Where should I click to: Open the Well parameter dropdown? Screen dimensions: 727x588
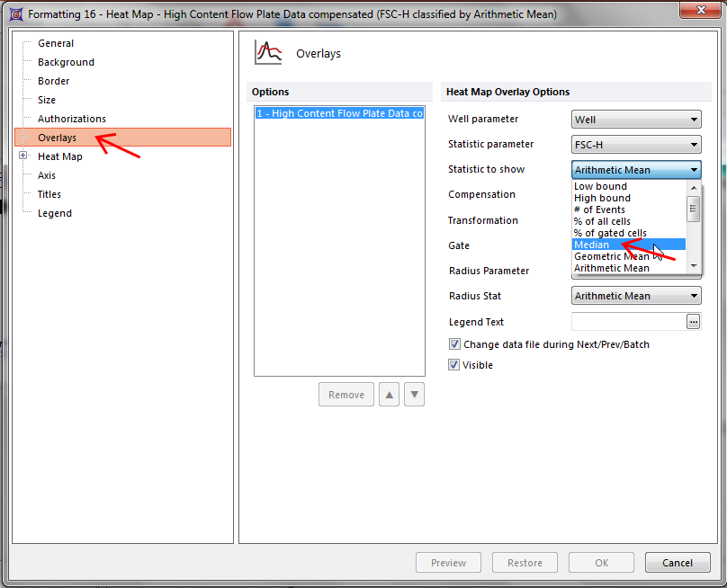(x=636, y=120)
